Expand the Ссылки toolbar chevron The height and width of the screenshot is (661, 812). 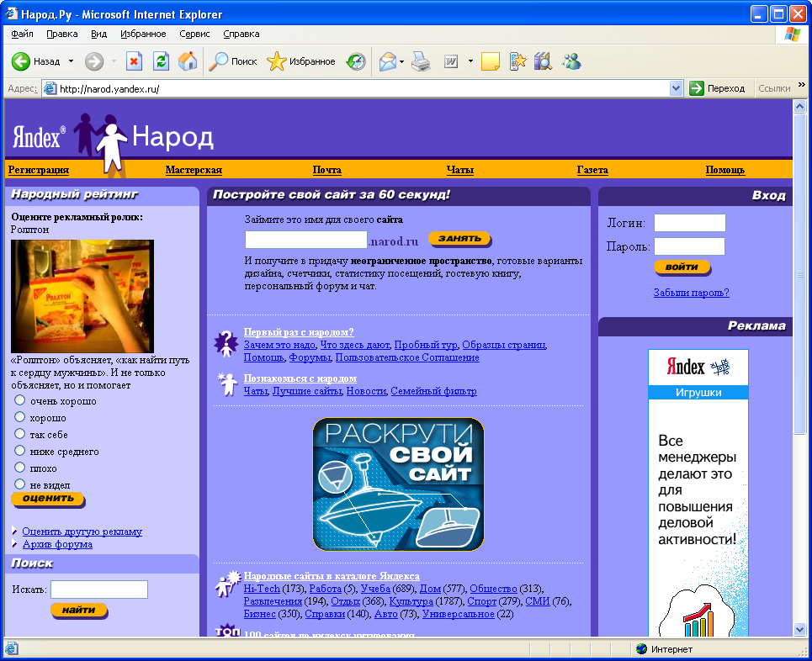tap(802, 85)
